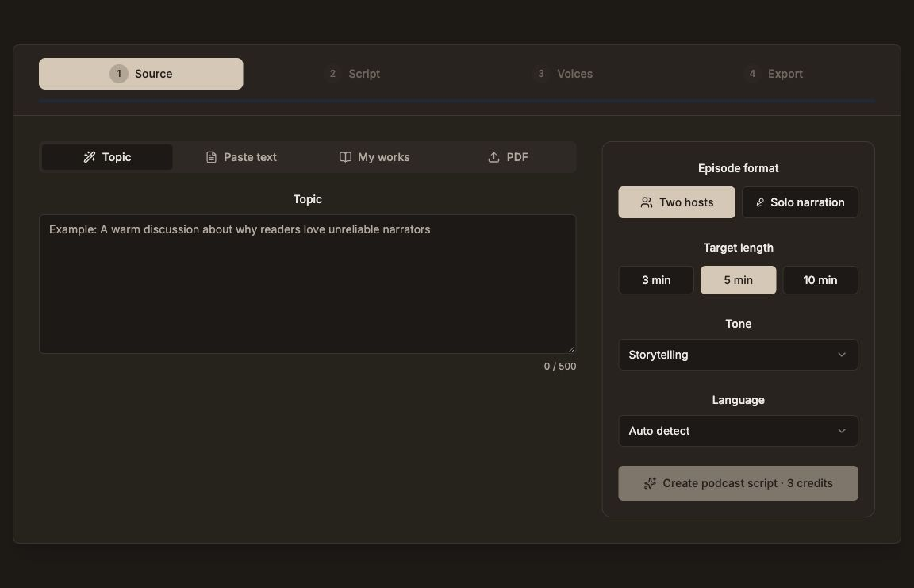Click the people icon on Two hosts
Viewport: 914px width, 588px height.
point(647,203)
